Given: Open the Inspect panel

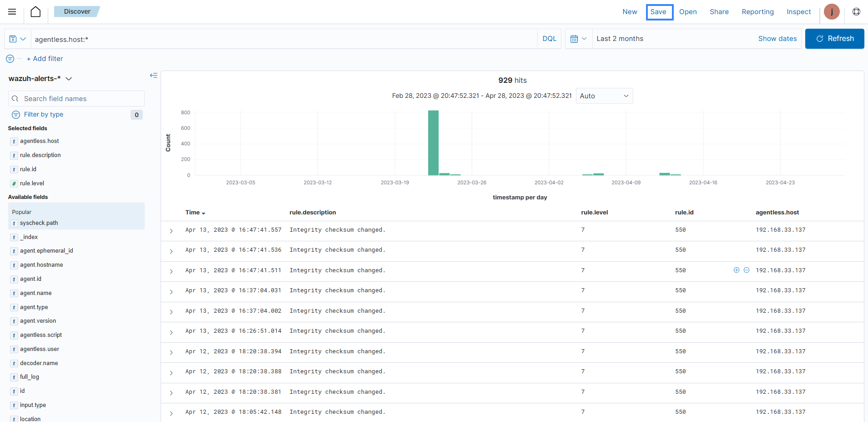Looking at the screenshot, I should pos(799,12).
